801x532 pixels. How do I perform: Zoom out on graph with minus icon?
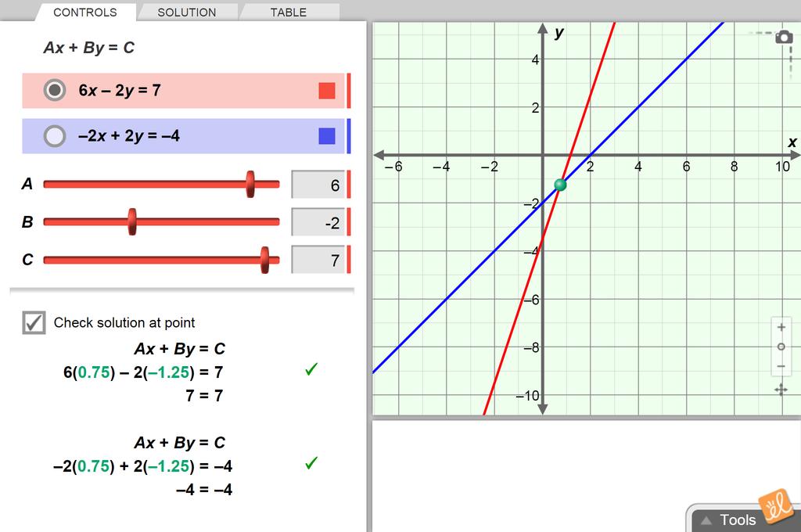point(781,366)
